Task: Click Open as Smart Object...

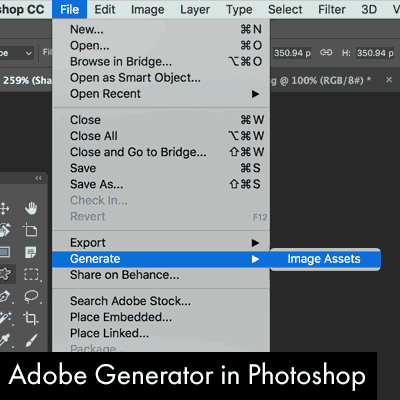Action: [x=161, y=78]
